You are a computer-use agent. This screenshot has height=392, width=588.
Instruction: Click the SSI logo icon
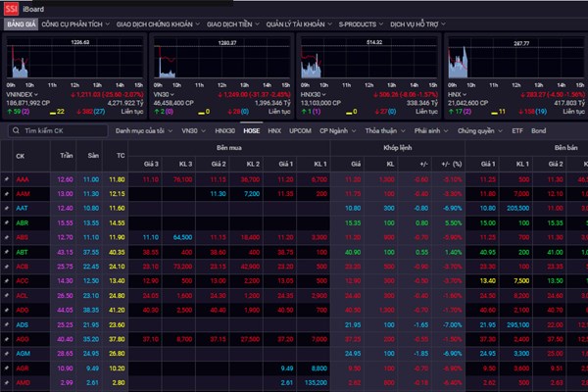click(11, 8)
